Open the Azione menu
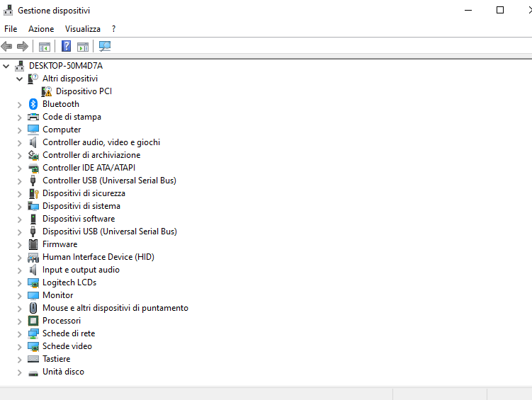This screenshot has height=400, width=532. (41, 29)
